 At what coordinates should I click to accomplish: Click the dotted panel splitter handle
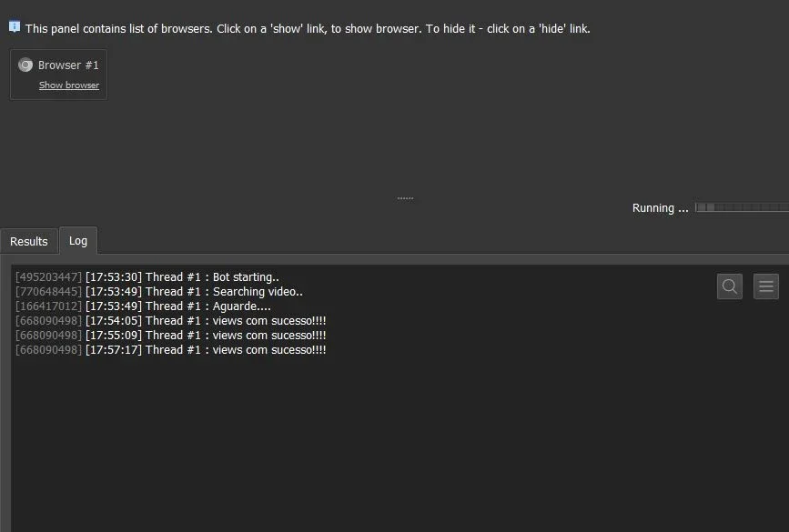tap(405, 198)
